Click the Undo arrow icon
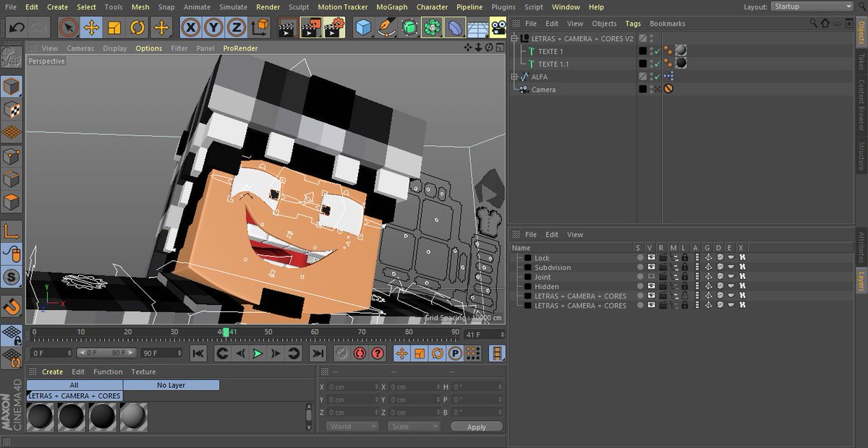 [17, 28]
